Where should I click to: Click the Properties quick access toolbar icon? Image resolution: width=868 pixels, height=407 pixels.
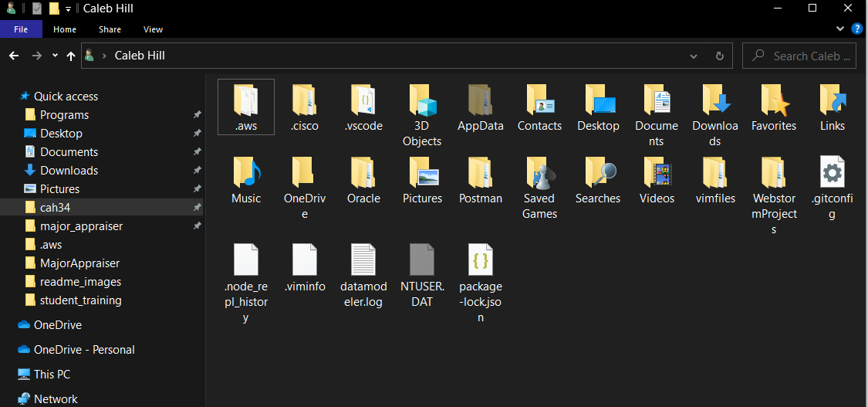tap(37, 8)
